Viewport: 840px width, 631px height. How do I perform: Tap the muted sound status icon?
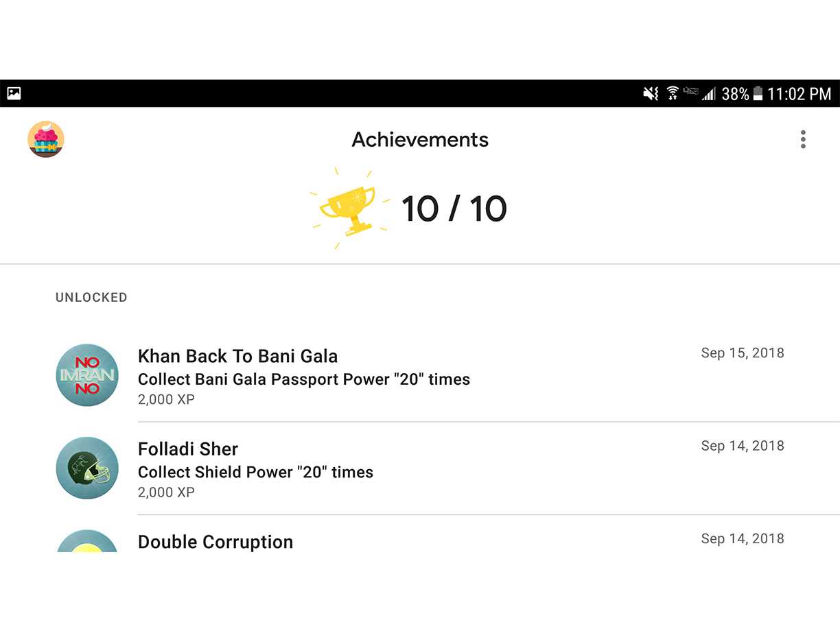pos(651,94)
